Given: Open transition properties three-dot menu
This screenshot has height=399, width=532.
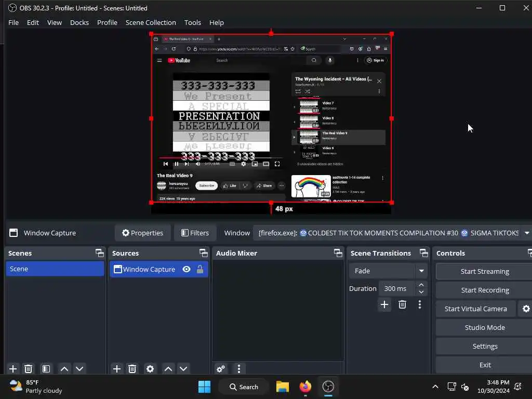Looking at the screenshot, I should pos(420,304).
